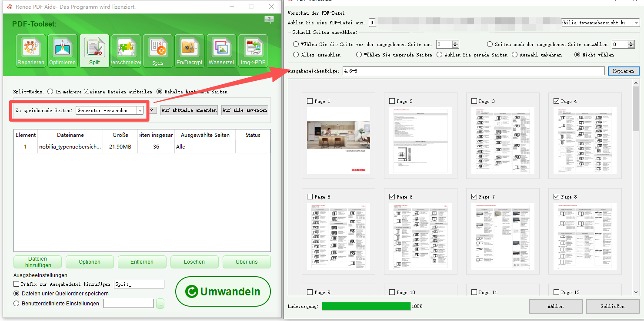This screenshot has width=644, height=321.
Task: Select the Wasserzeichen watermark tool
Action: click(x=221, y=51)
